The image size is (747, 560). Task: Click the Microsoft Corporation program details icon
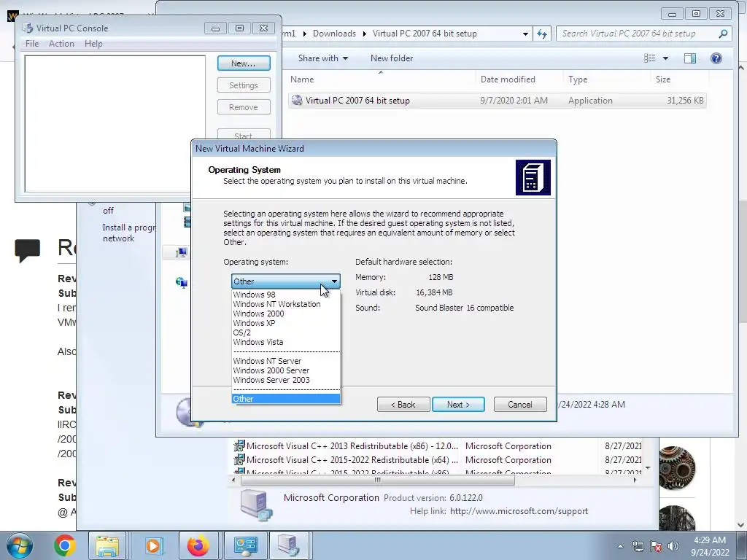(x=256, y=505)
